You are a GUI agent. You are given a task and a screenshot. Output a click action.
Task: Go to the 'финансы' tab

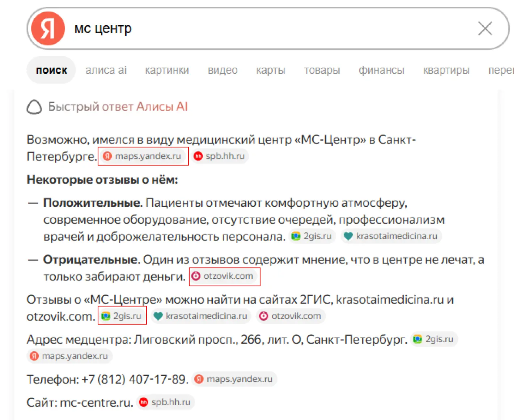[381, 70]
